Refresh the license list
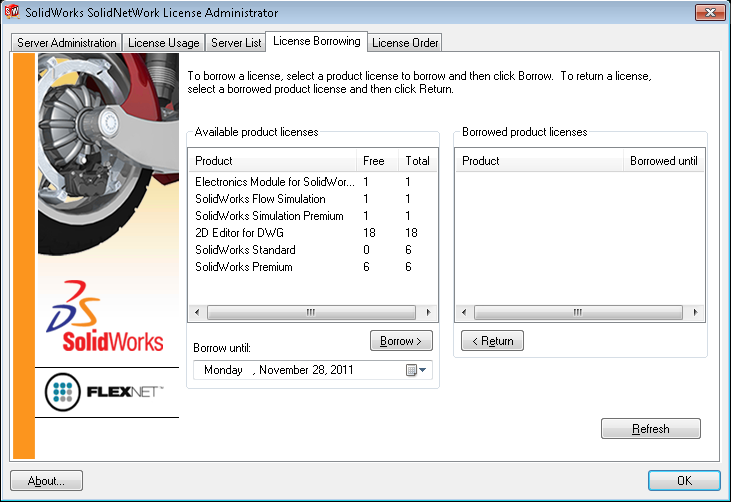The width and height of the screenshot is (733, 502). click(650, 429)
